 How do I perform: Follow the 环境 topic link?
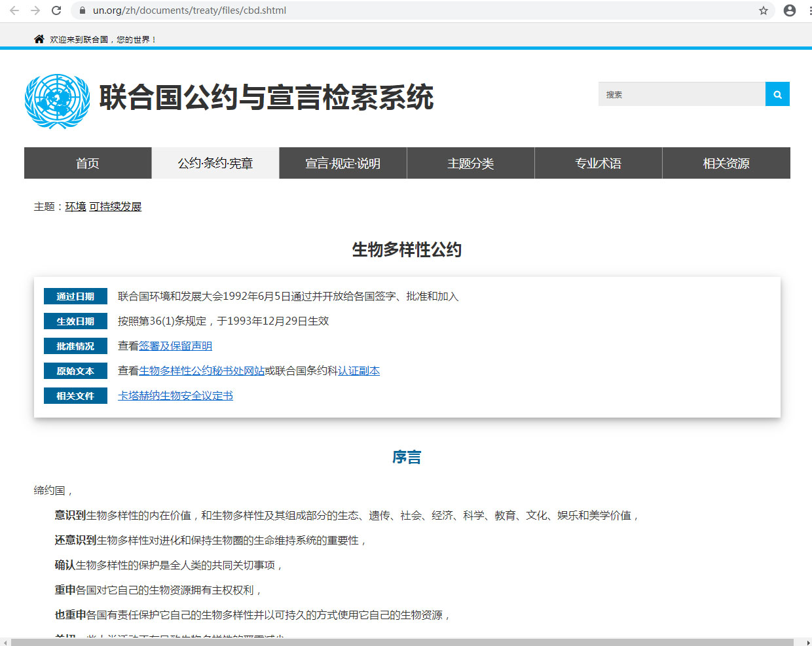click(76, 207)
